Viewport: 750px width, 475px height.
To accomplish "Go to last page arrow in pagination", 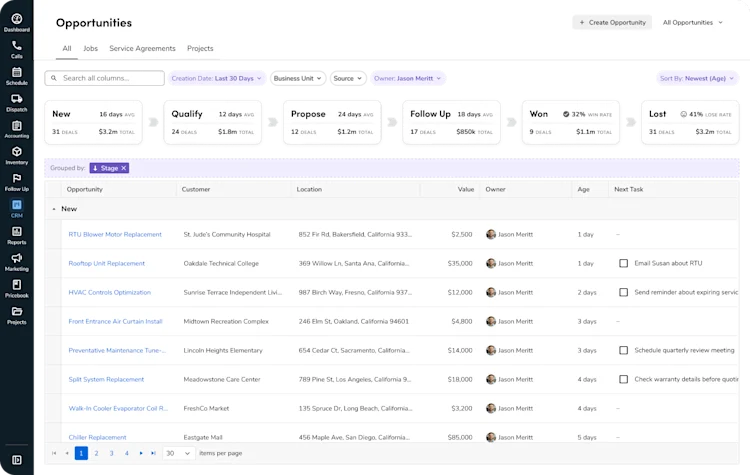I will 153,453.
